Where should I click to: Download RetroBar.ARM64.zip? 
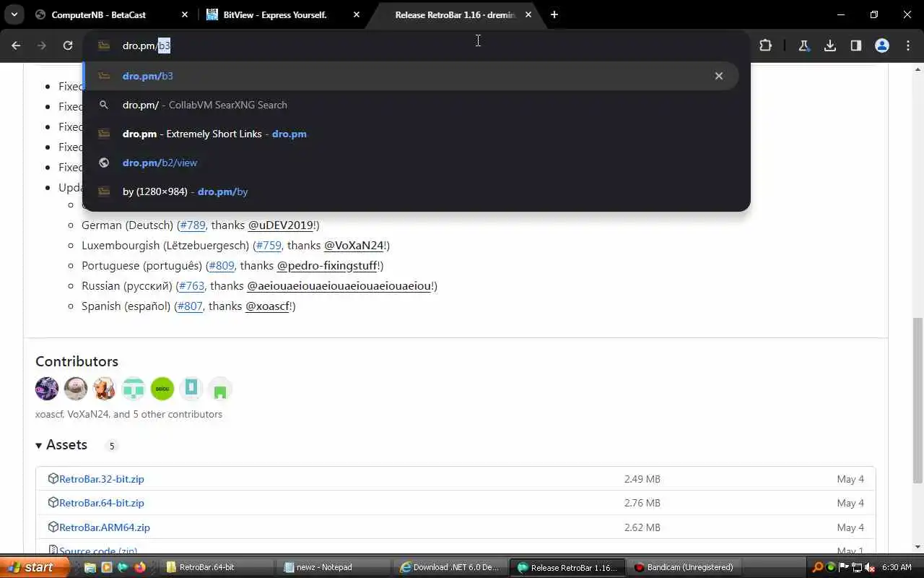[x=105, y=527]
